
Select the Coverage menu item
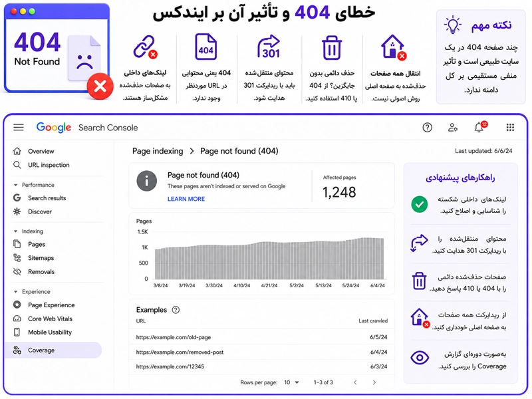(x=54, y=350)
